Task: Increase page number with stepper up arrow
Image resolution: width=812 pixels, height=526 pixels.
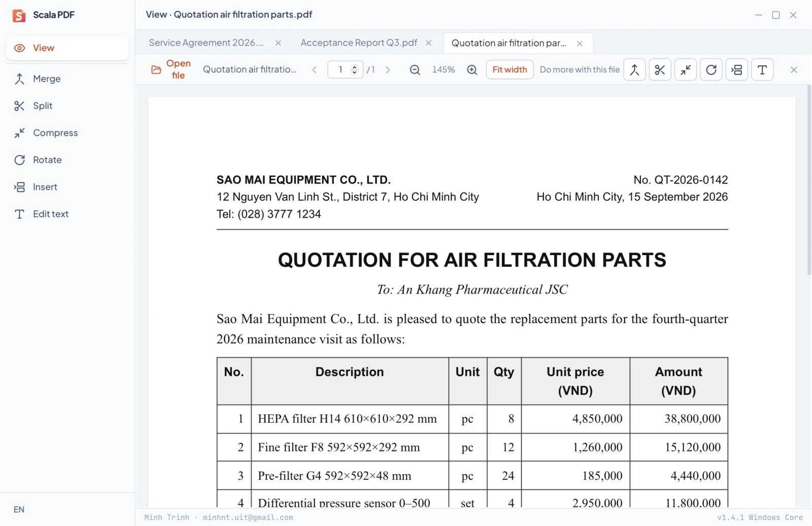Action: pos(355,66)
